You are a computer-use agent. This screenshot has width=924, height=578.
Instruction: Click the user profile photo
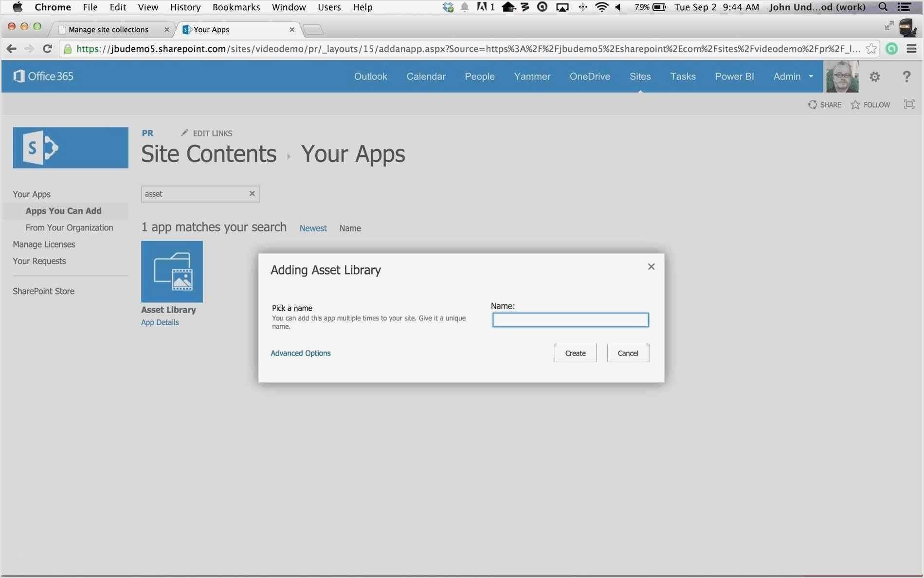[842, 76]
